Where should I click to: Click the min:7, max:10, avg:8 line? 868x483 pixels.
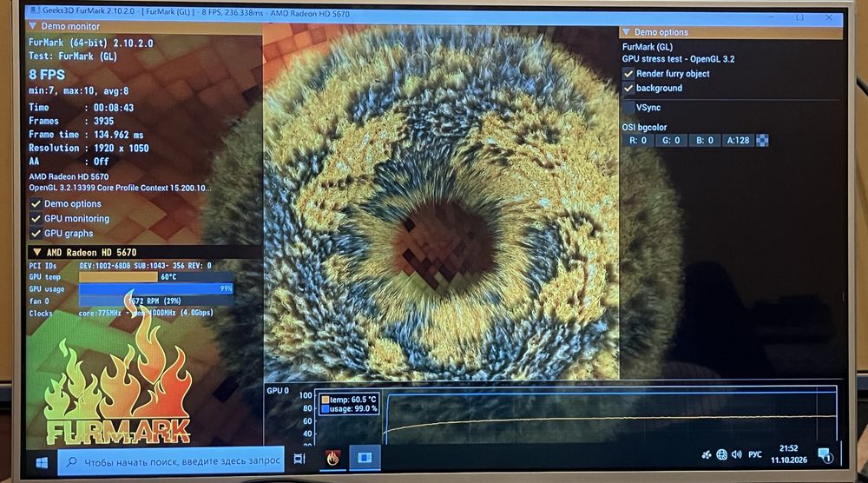79,91
